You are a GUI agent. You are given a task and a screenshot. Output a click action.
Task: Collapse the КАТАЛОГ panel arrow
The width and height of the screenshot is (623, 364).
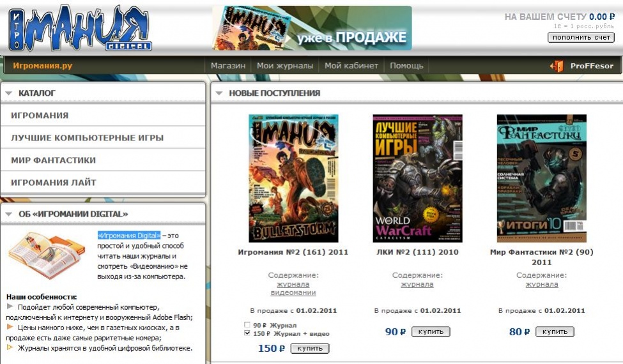point(9,93)
